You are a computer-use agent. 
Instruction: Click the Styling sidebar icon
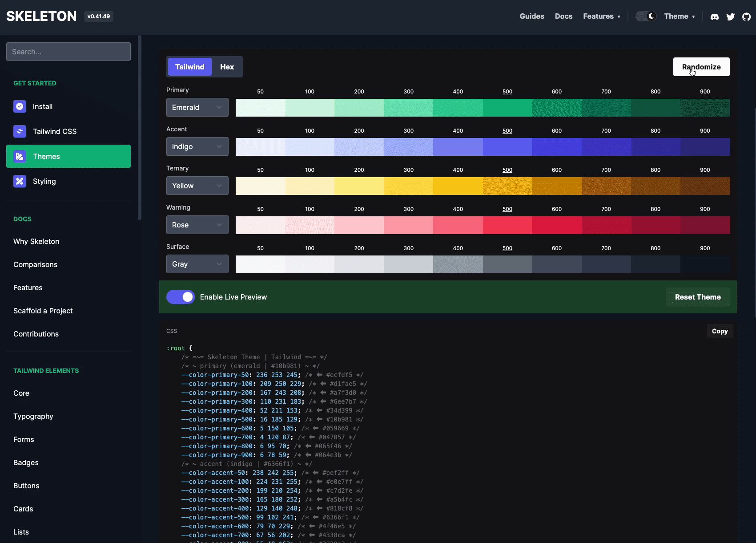pyautogui.click(x=20, y=181)
